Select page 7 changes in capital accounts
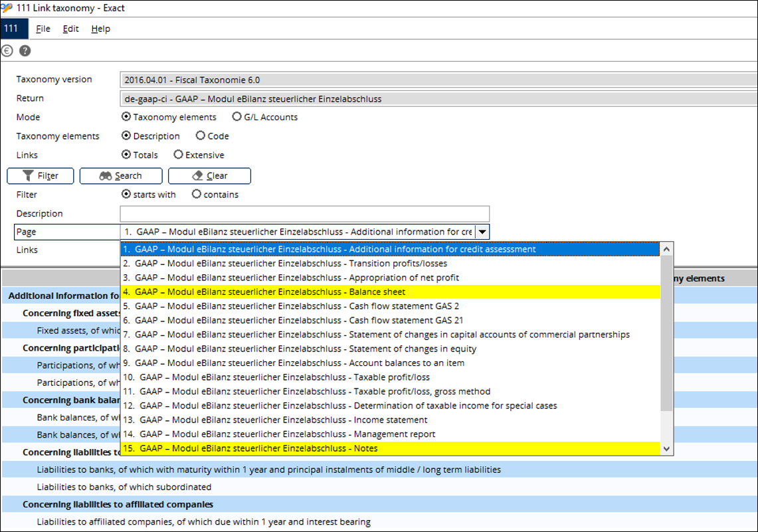This screenshot has height=532, width=758. tap(390, 334)
